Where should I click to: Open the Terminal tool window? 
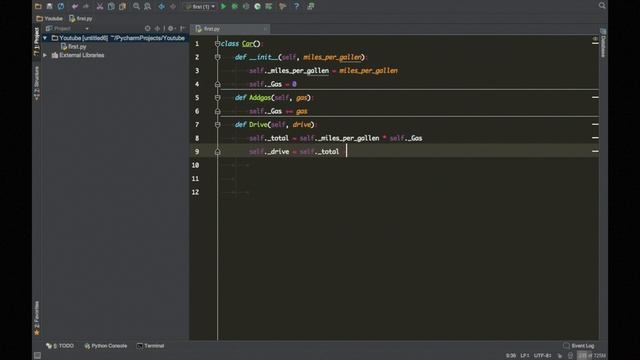(x=150, y=346)
